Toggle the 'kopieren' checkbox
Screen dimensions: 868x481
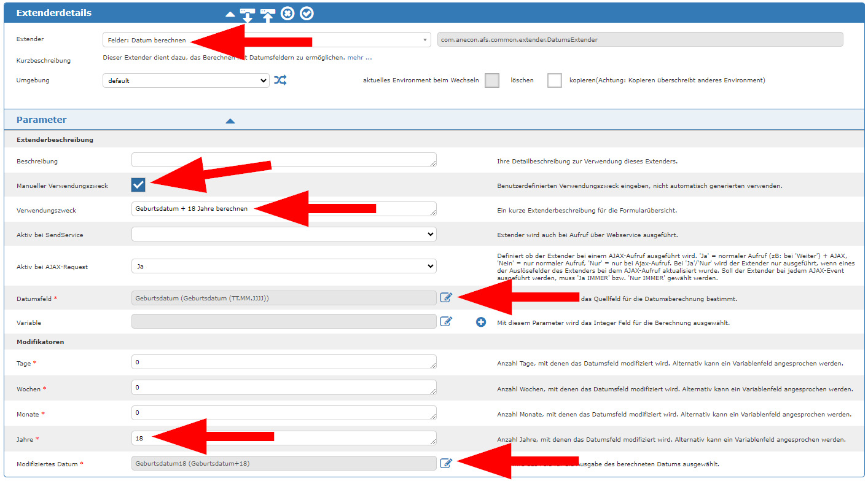click(555, 80)
